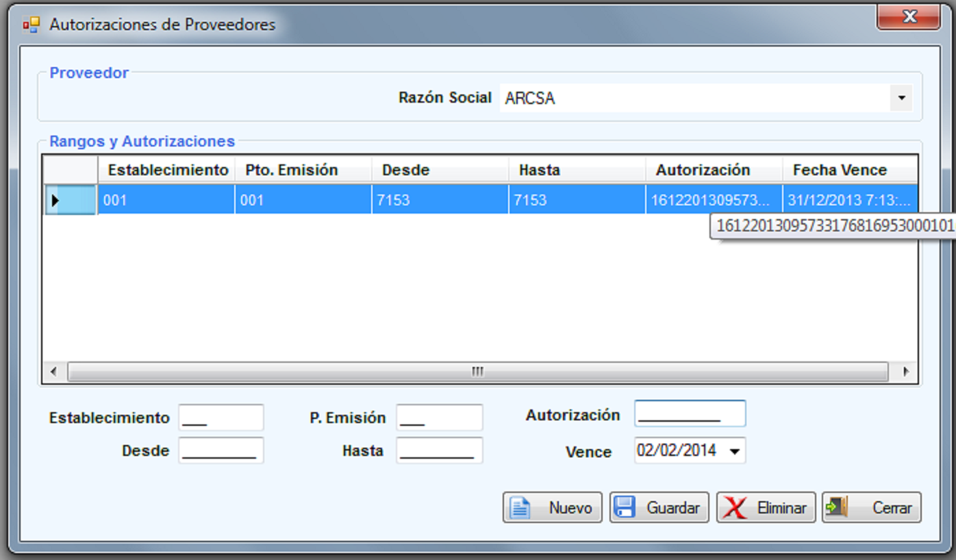
Task: Click the Autorización column header
Action: (x=714, y=170)
